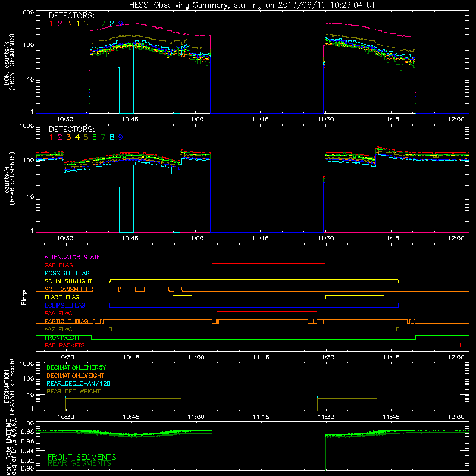Screen dimensions: 476x476
Task: Click the rear-segments counts/s vertical axis label
Action: coord(9,178)
